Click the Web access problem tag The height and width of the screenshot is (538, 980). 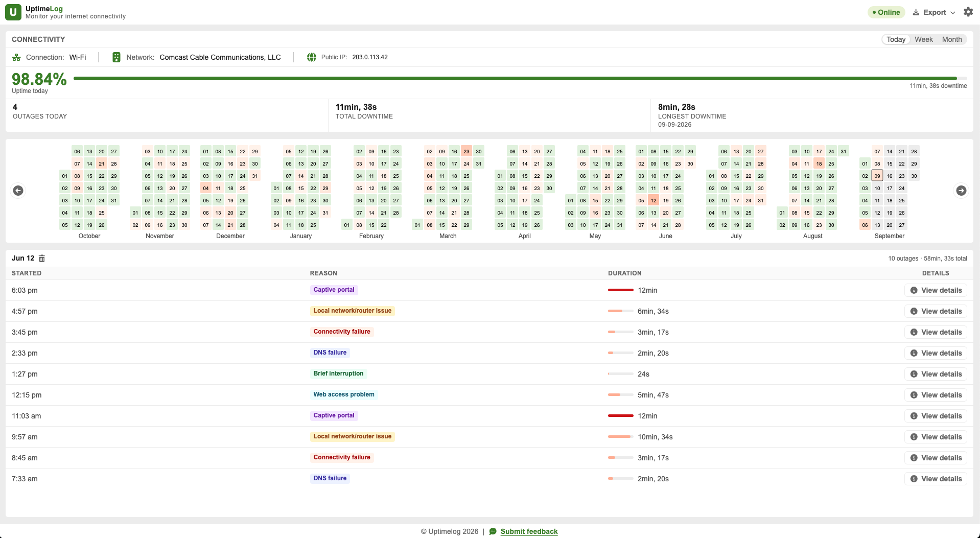click(344, 394)
